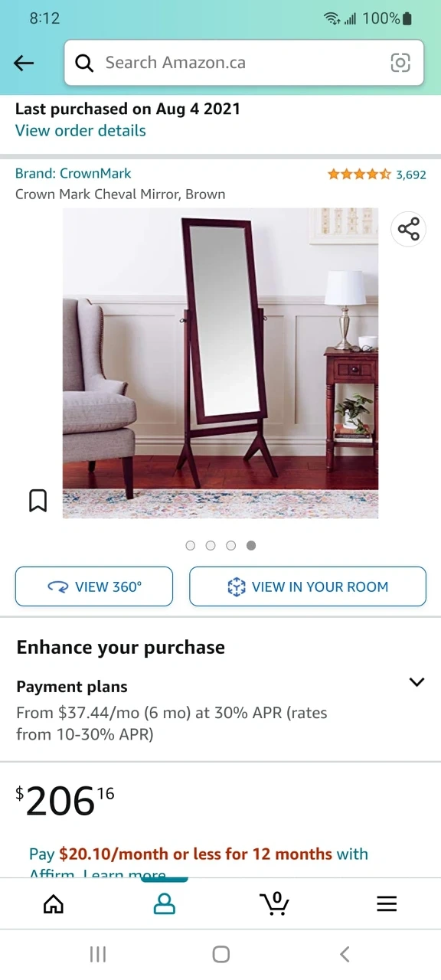Open the shopping cart icon

pos(274,903)
